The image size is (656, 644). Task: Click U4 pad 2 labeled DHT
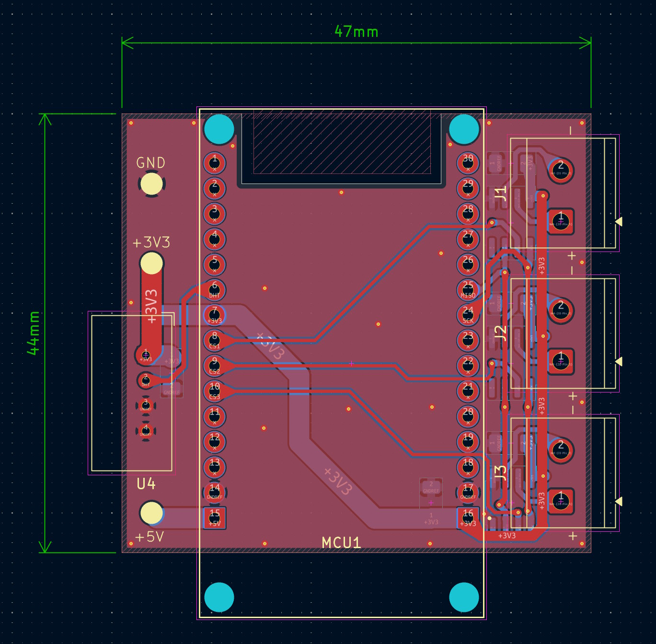tap(146, 380)
